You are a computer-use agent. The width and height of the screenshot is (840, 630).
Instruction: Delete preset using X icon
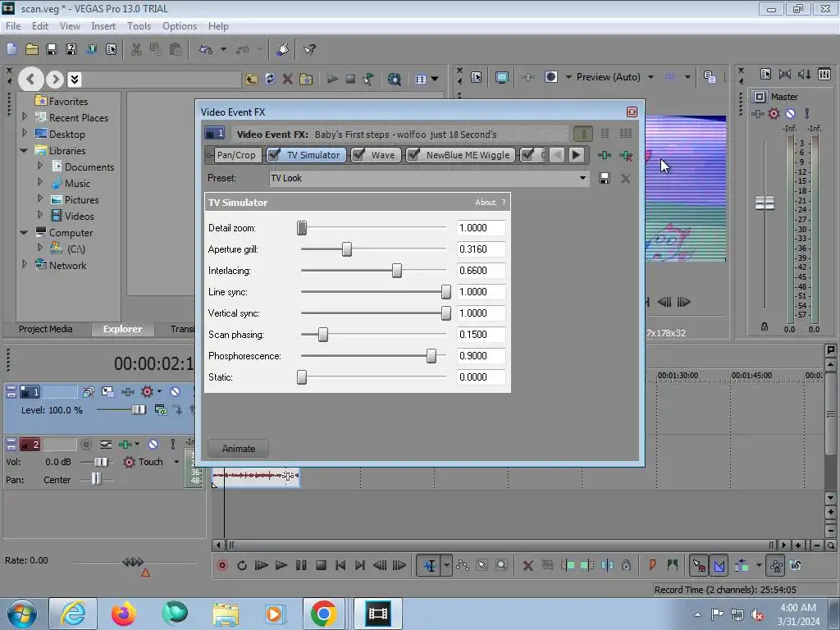coord(625,178)
